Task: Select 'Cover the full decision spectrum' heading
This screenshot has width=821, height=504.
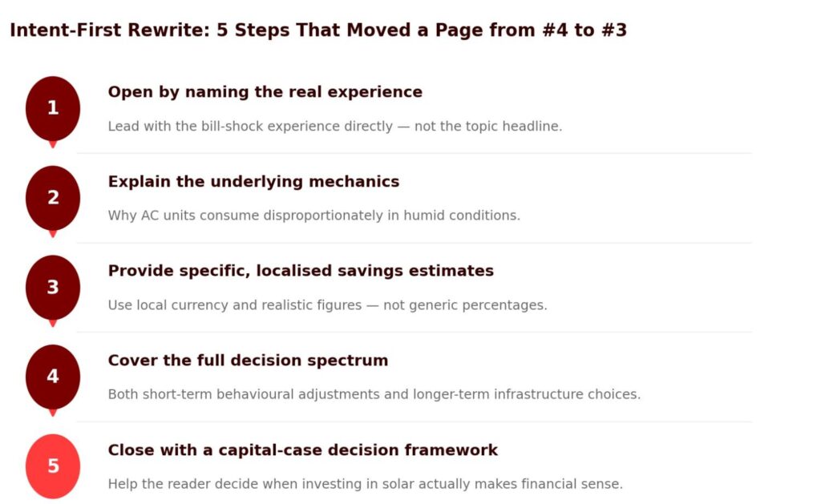Action: point(248,361)
